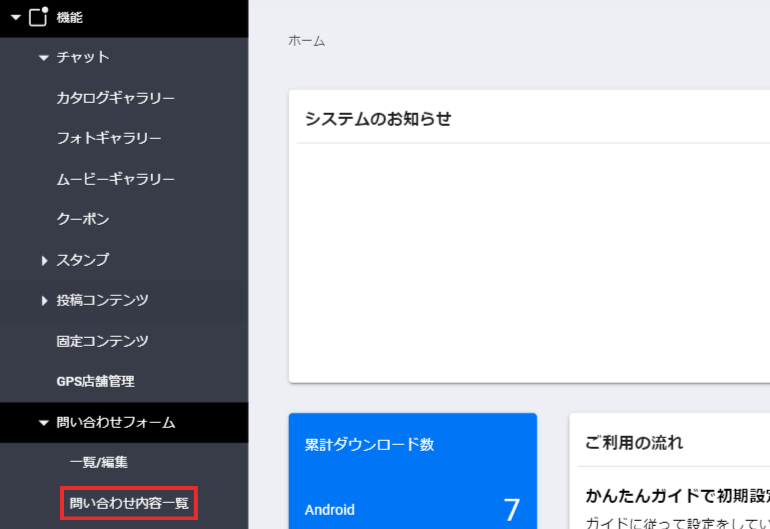The width and height of the screenshot is (770, 529).
Task: Open 一覧/編集 under 問い合わせフォーム
Action: [98, 462]
